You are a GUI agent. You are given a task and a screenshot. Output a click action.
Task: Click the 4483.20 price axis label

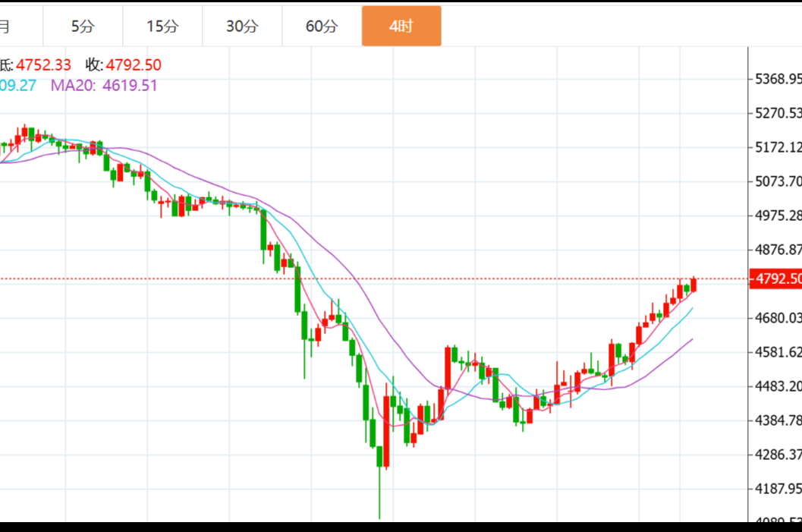tap(775, 386)
